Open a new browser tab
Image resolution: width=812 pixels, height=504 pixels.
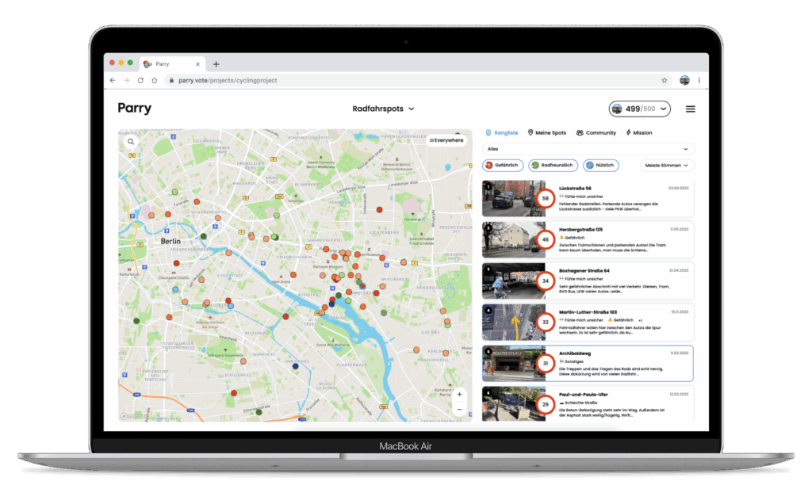click(216, 64)
